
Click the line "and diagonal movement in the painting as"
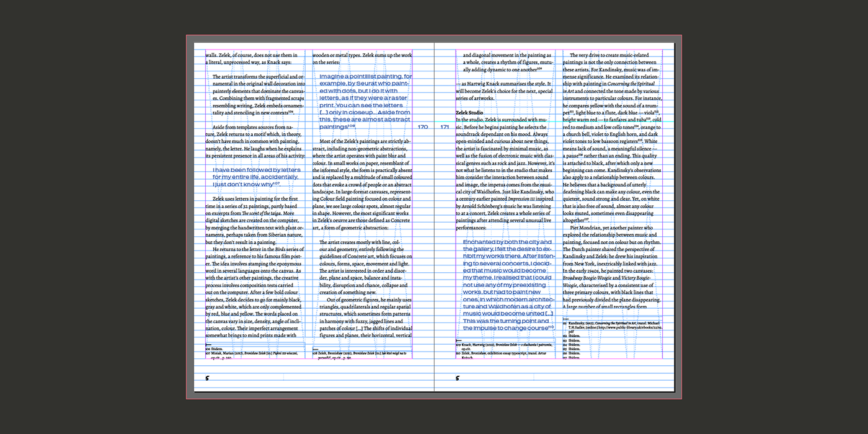tap(507, 55)
